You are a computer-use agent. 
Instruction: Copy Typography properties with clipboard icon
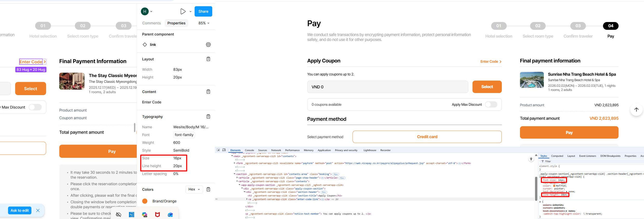click(x=208, y=117)
